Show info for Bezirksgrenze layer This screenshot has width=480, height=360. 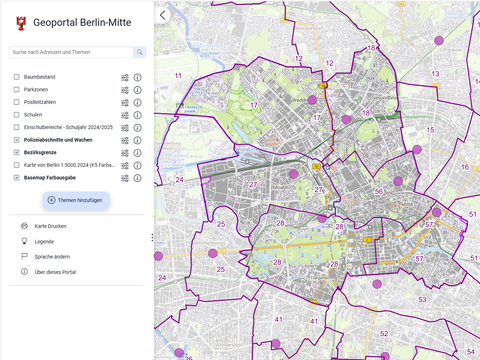pos(137,153)
